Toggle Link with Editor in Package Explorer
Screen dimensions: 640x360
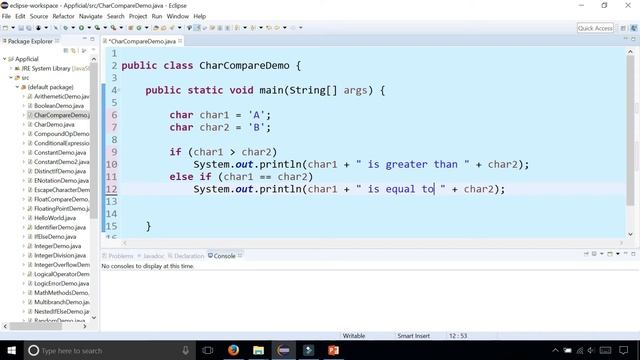pos(74,51)
